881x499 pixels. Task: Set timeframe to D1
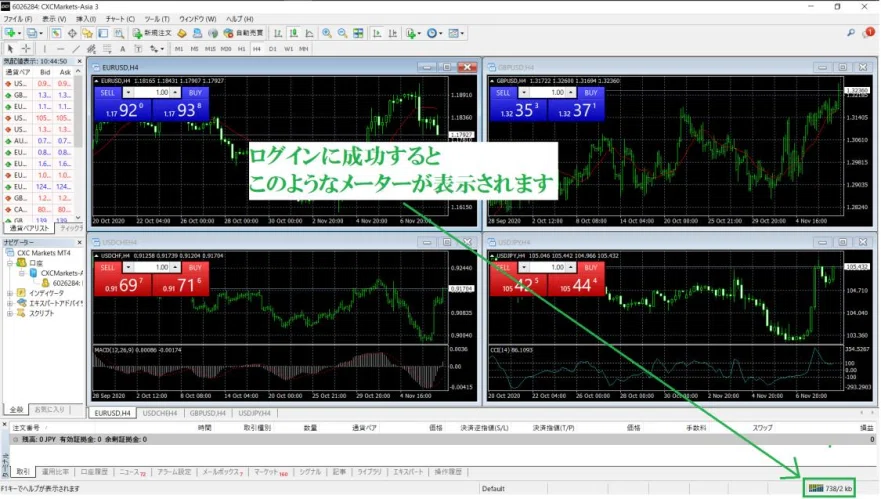tap(273, 49)
